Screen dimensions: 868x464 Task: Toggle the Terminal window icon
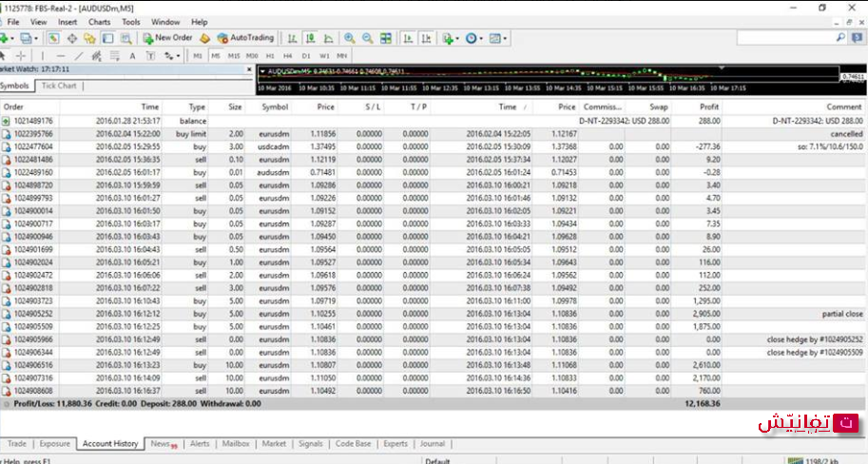(108, 38)
